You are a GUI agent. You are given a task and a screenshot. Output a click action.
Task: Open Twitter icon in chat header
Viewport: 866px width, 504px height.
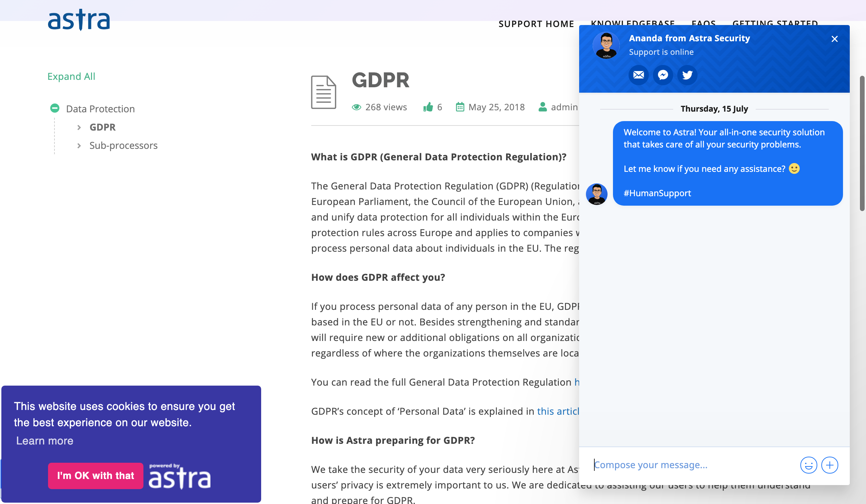pos(687,74)
